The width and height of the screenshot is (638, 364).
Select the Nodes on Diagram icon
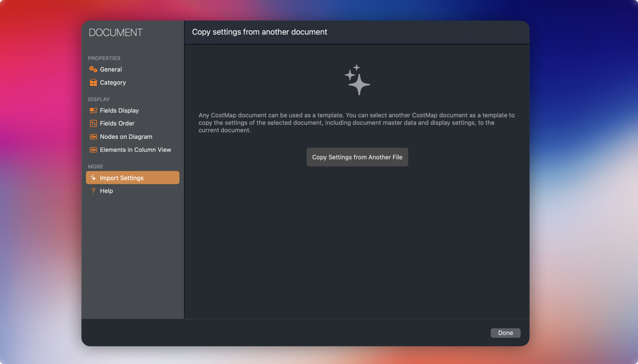(x=93, y=136)
